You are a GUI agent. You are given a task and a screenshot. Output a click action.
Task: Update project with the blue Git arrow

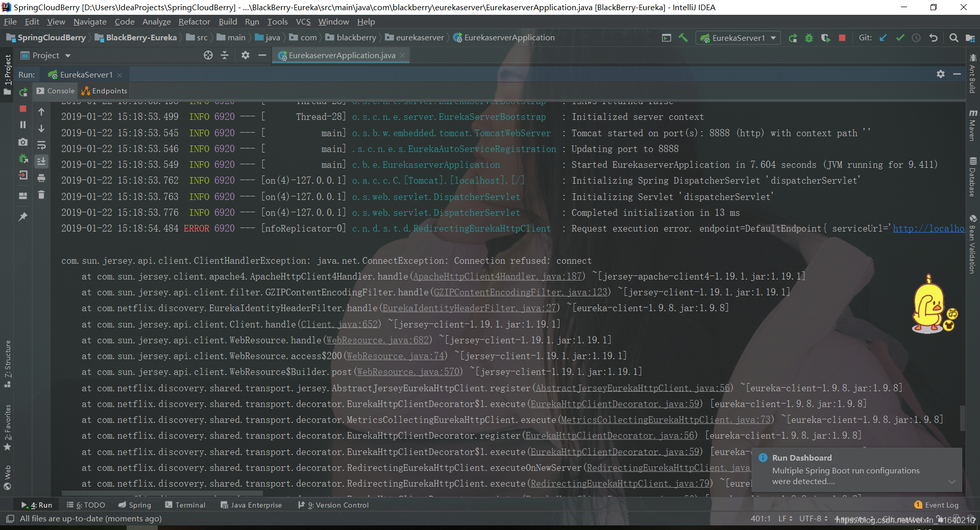coord(883,38)
